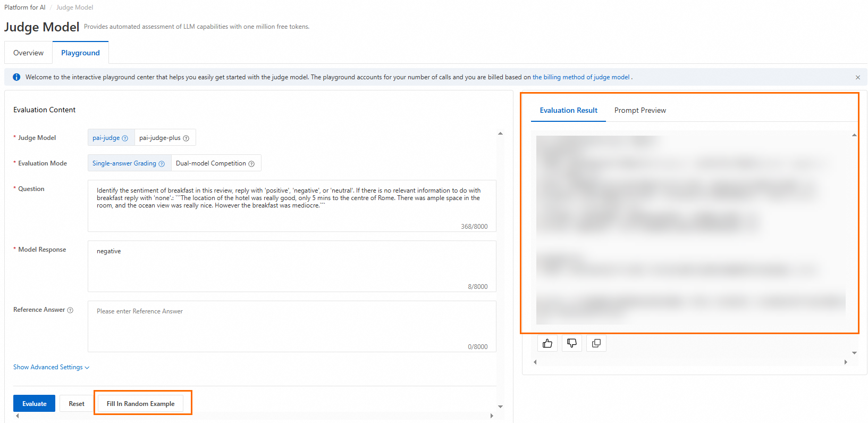Expand Show Advanced Settings
868x423 pixels.
coord(52,367)
